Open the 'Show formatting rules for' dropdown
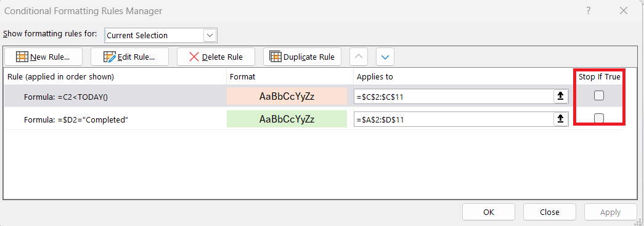 click(x=210, y=35)
